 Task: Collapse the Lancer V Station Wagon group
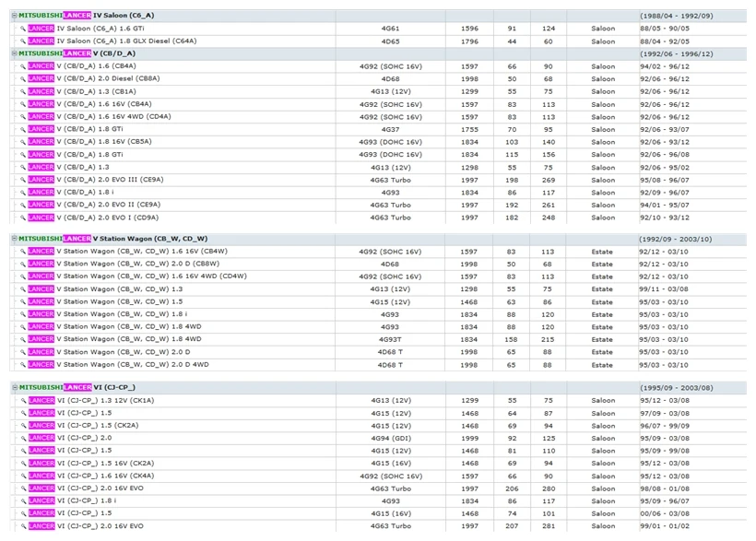(x=15, y=238)
